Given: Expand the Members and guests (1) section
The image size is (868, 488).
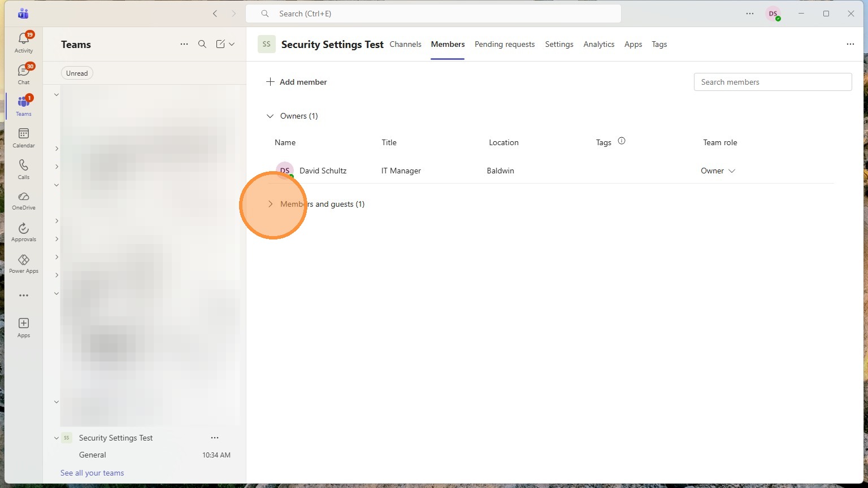Looking at the screenshot, I should point(270,204).
